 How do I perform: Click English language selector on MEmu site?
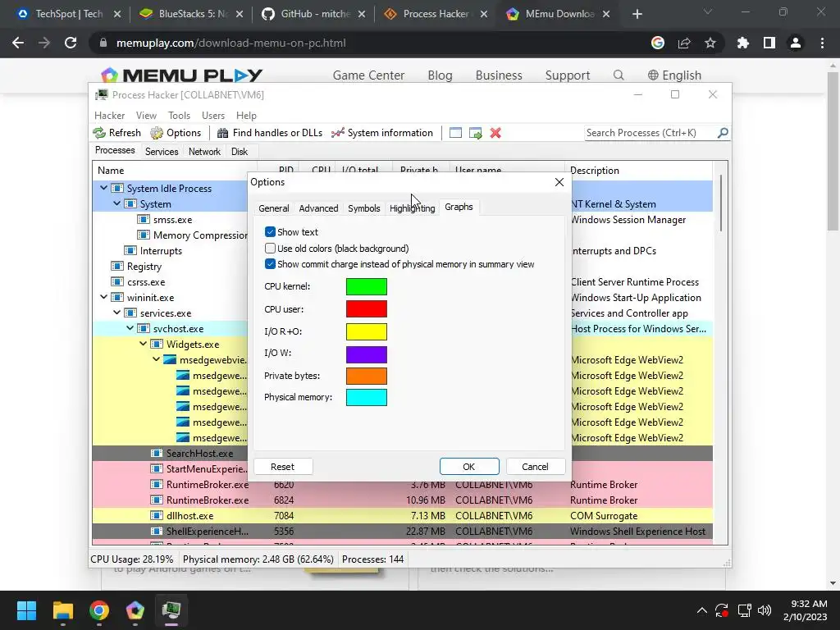click(x=674, y=75)
